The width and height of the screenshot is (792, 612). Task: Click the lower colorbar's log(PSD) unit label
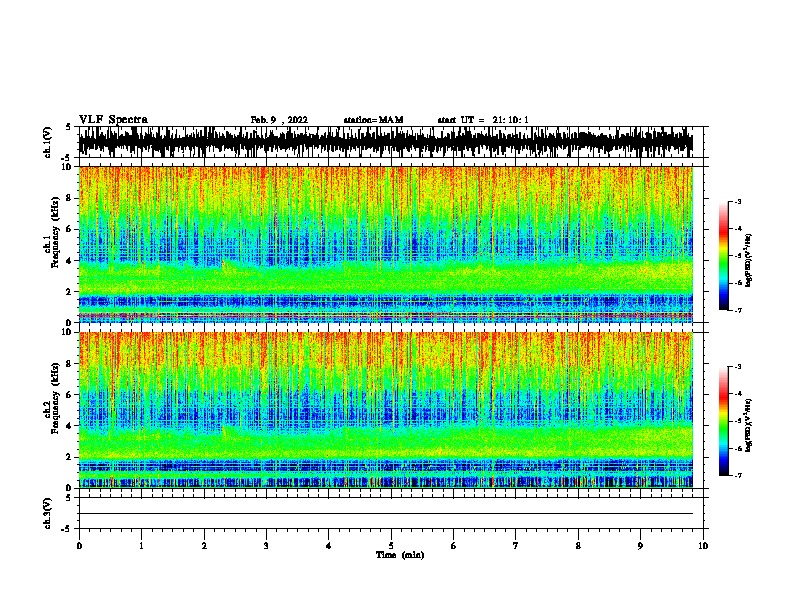749,425
